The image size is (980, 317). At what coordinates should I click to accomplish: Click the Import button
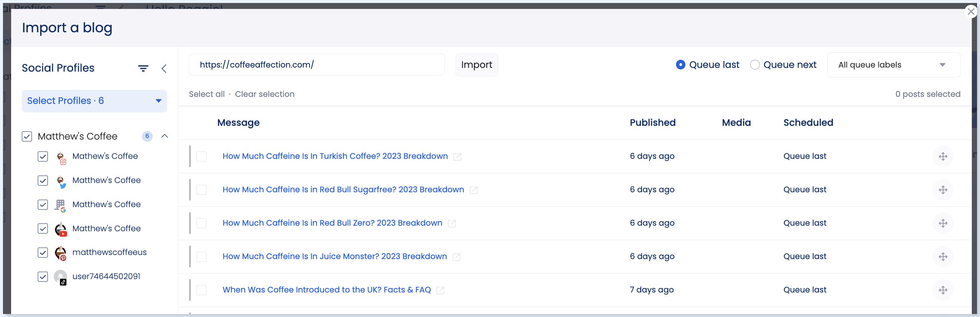(477, 65)
